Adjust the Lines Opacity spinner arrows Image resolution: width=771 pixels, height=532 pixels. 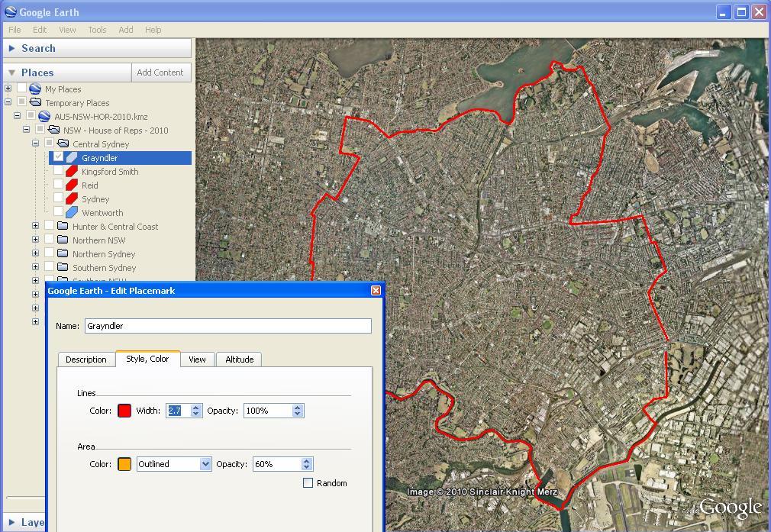298,411
